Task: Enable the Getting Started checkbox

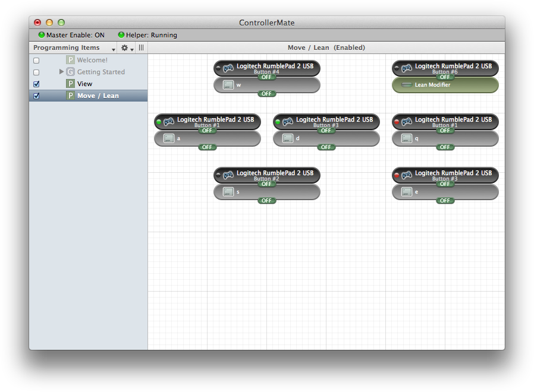Action: click(36, 72)
